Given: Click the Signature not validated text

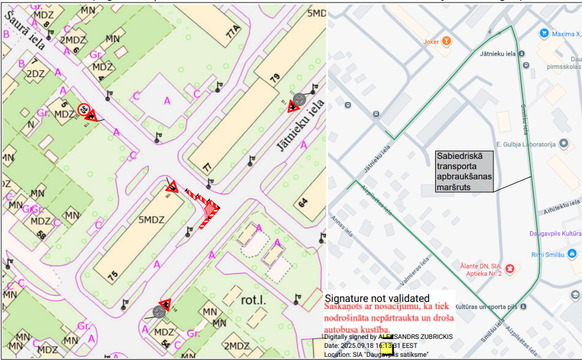Looking at the screenshot, I should point(377,298).
